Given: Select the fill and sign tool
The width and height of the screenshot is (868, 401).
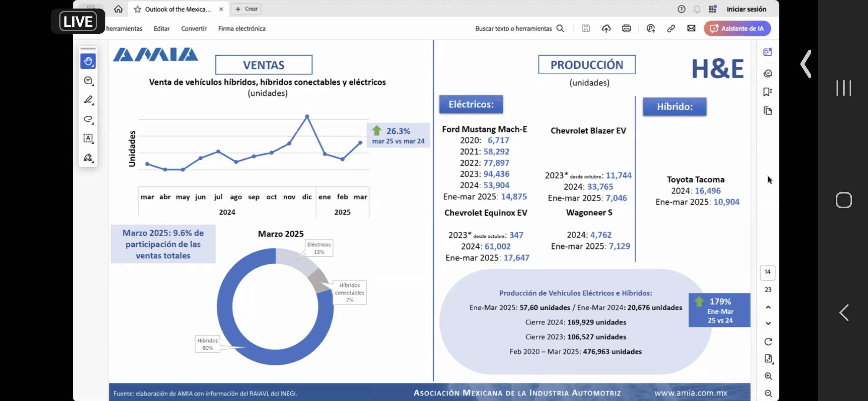Looking at the screenshot, I should pyautogui.click(x=88, y=158).
